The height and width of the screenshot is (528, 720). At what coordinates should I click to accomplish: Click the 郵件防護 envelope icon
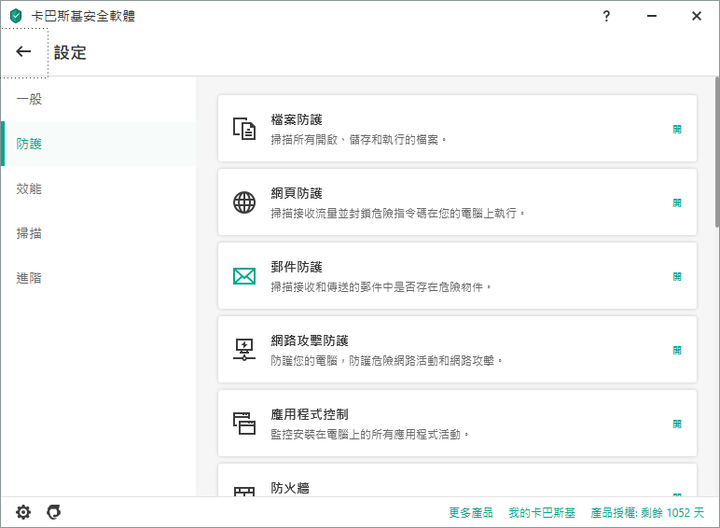[x=244, y=276]
